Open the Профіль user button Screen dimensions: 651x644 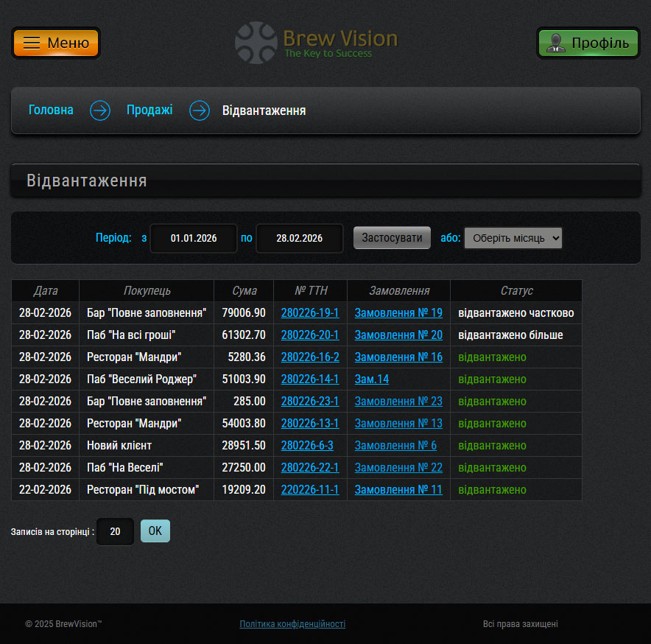(x=588, y=43)
